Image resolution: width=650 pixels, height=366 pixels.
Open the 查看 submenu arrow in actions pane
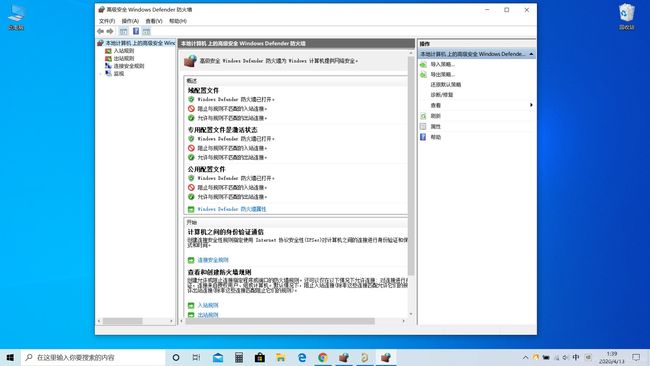coord(531,105)
